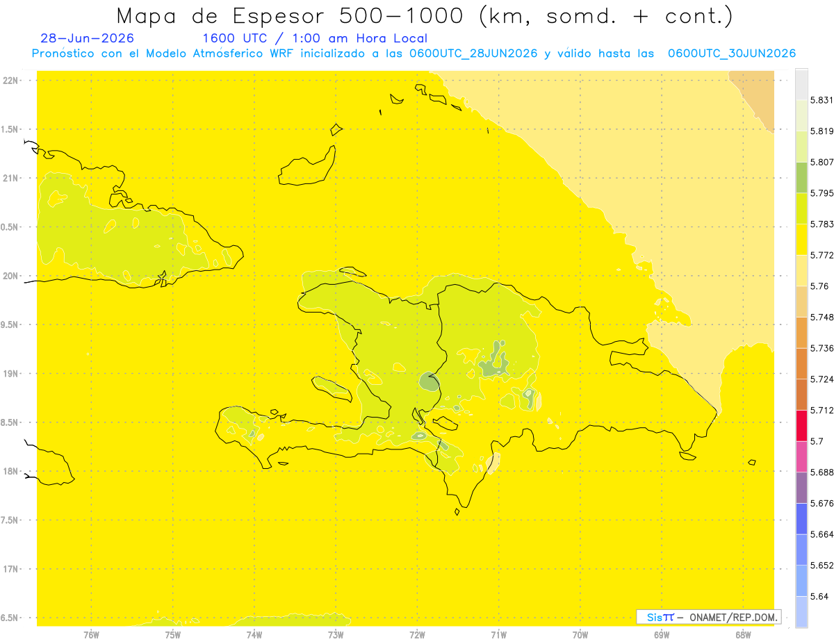Click the '5.748' colorbar value
Screen dimensions: 834x644
pos(822,317)
